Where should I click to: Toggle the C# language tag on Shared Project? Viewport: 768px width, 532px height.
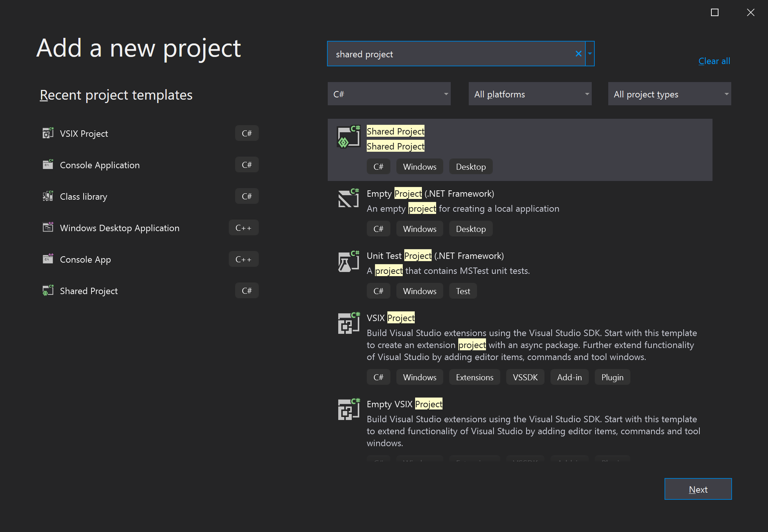(x=379, y=166)
